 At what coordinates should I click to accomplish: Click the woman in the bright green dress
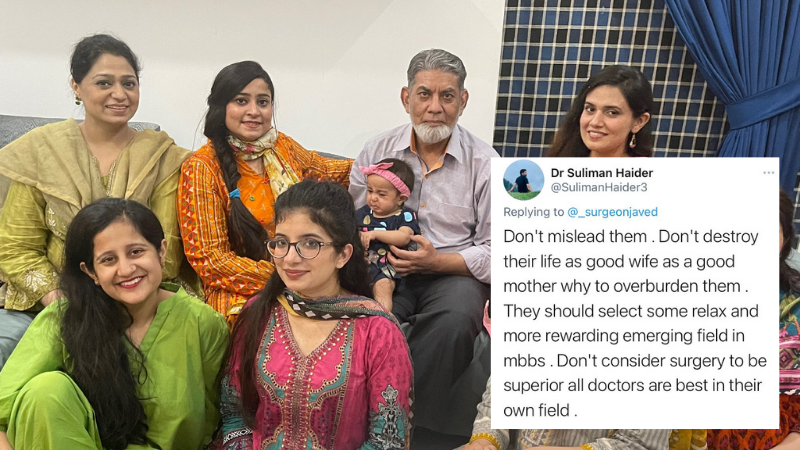click(x=102, y=332)
